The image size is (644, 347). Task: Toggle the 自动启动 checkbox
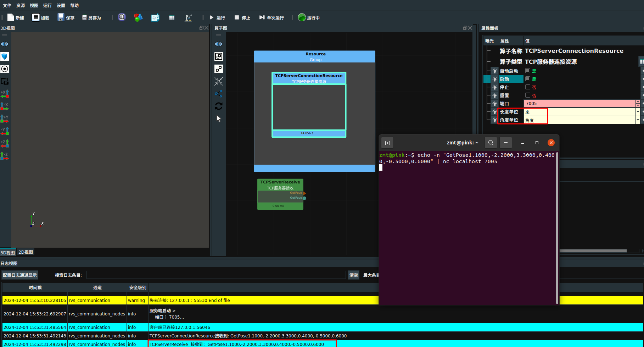(528, 71)
